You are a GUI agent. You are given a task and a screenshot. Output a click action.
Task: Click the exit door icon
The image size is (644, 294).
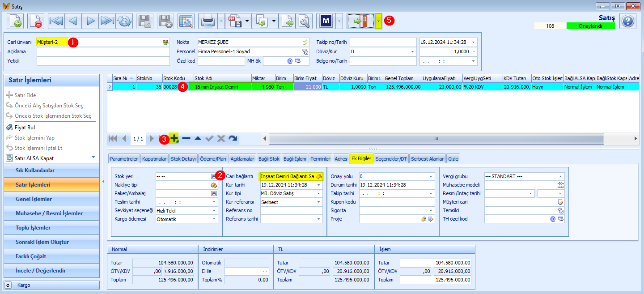[x=360, y=21]
